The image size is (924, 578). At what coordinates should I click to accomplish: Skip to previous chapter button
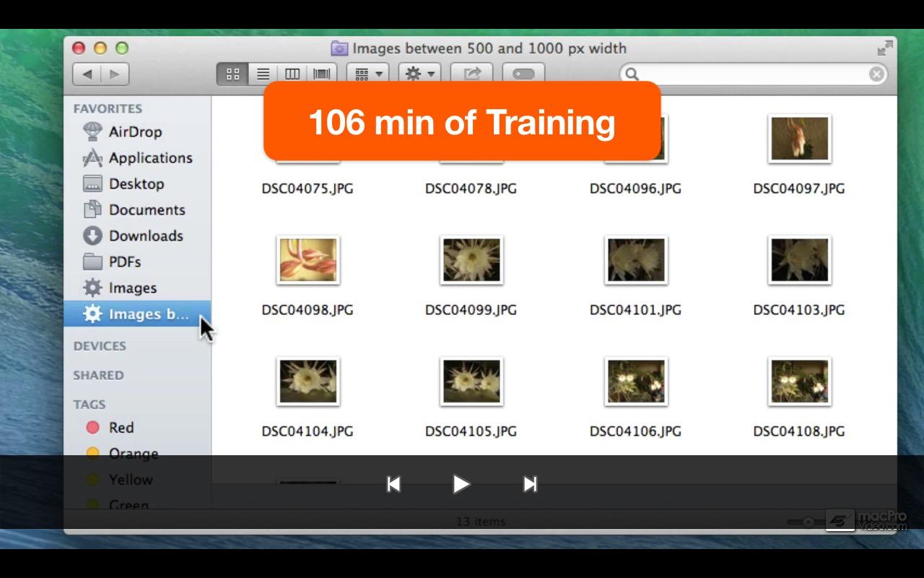(x=393, y=484)
